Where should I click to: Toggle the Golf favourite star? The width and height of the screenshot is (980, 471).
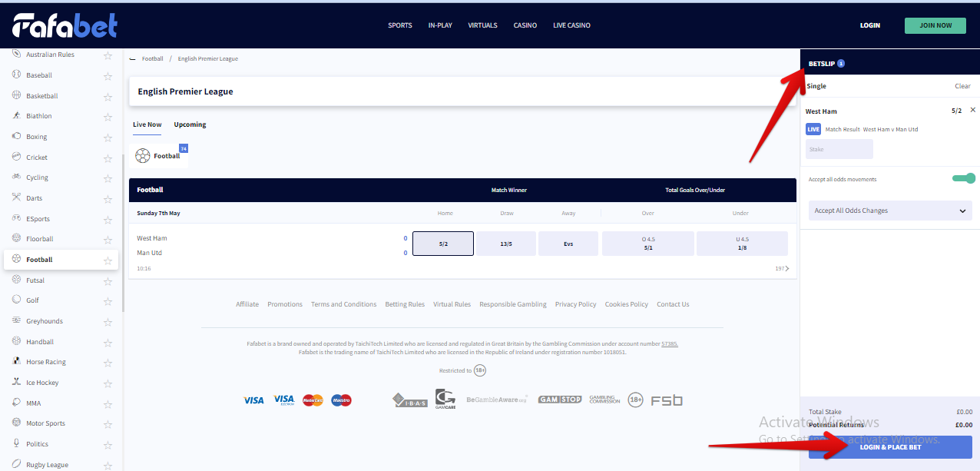click(x=108, y=300)
